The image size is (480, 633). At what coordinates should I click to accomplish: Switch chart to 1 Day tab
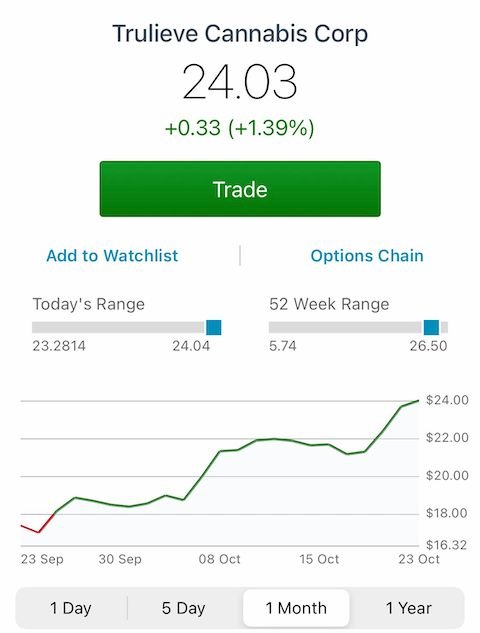[71, 608]
